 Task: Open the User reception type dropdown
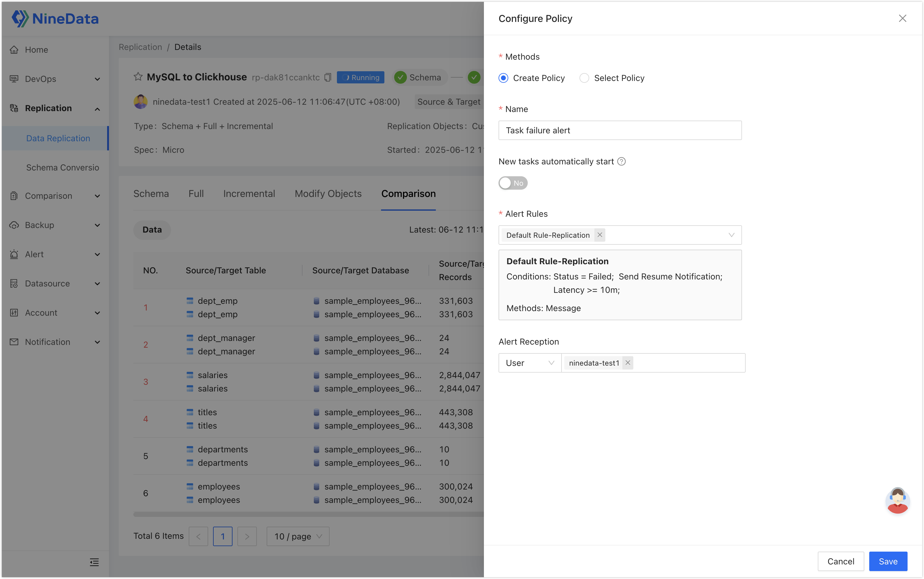(530, 363)
